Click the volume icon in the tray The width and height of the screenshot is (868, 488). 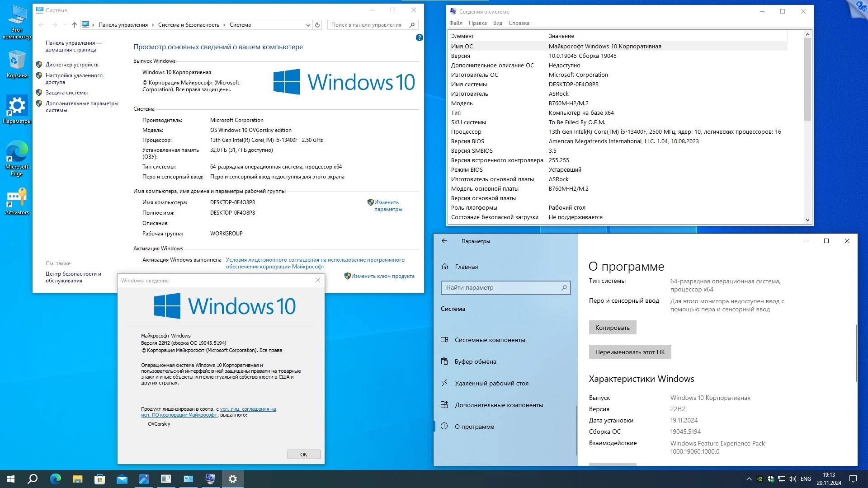793,479
